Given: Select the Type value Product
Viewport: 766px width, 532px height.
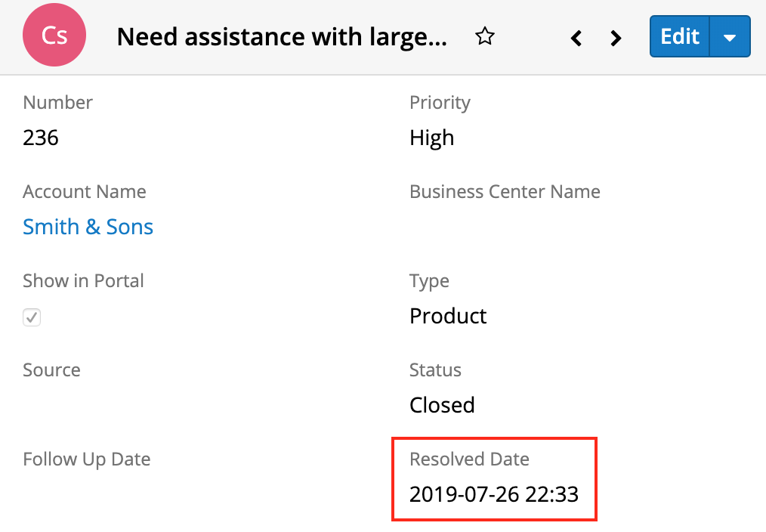Looking at the screenshot, I should click(448, 316).
